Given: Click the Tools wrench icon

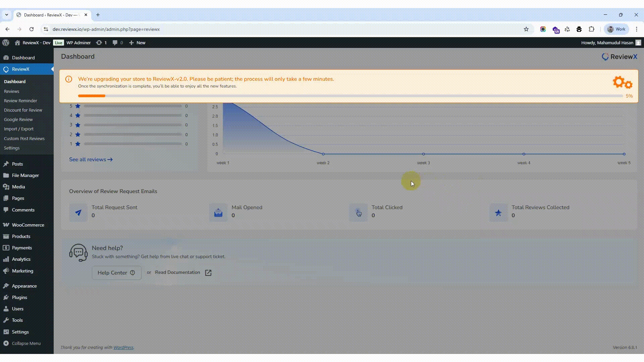Looking at the screenshot, I should (x=6, y=320).
